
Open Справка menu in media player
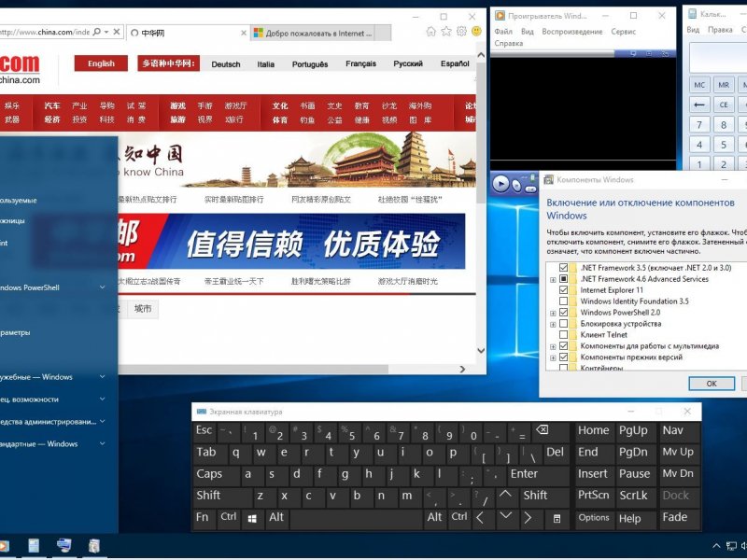(508, 43)
